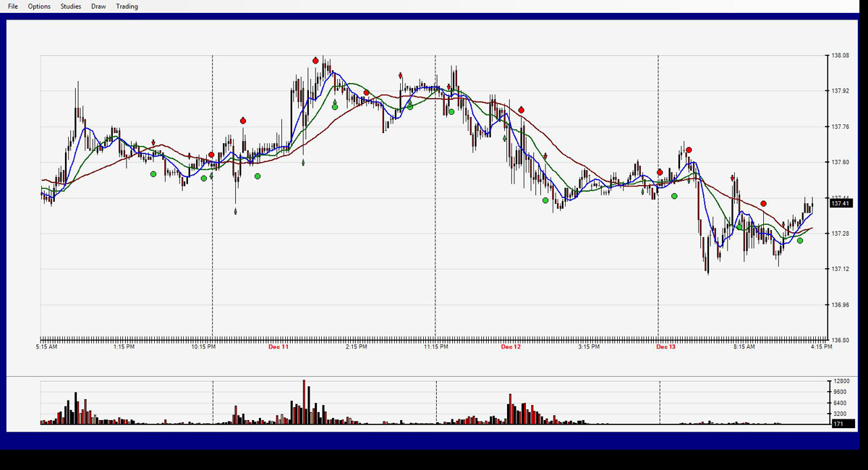
Task: Click the 137.60 price axis label
Action: coord(840,162)
